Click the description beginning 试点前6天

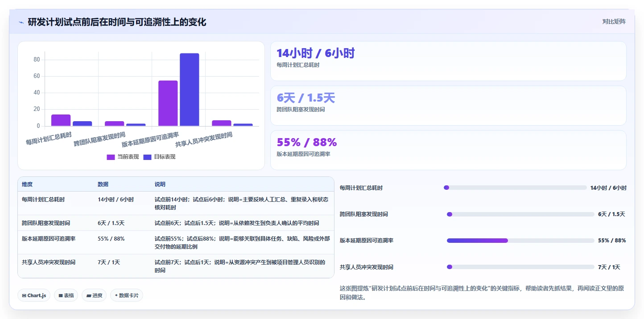click(237, 223)
